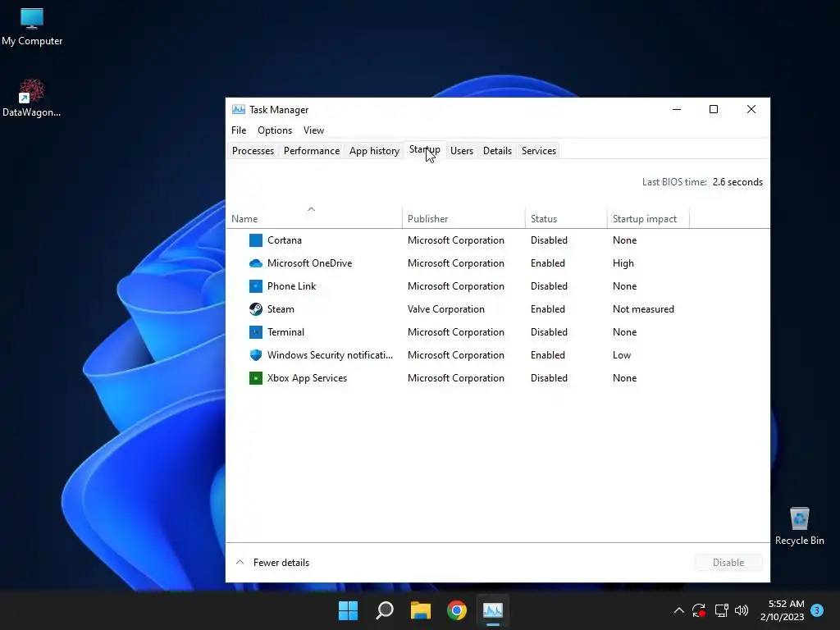Screen dimensions: 840x630
Task: Open the My Computer desktop icon
Action: coord(32,27)
